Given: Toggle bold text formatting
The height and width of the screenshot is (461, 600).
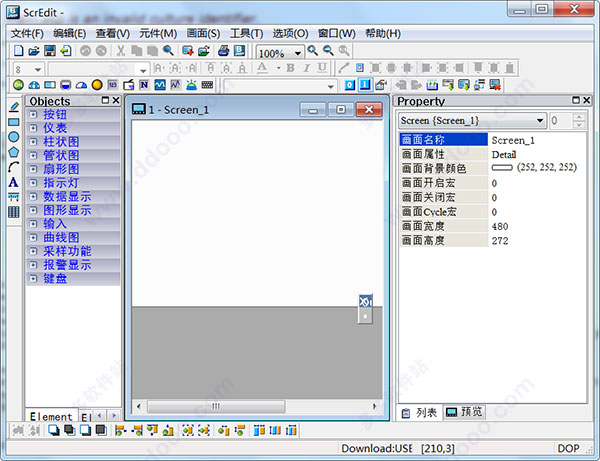Looking at the screenshot, I should (x=290, y=68).
